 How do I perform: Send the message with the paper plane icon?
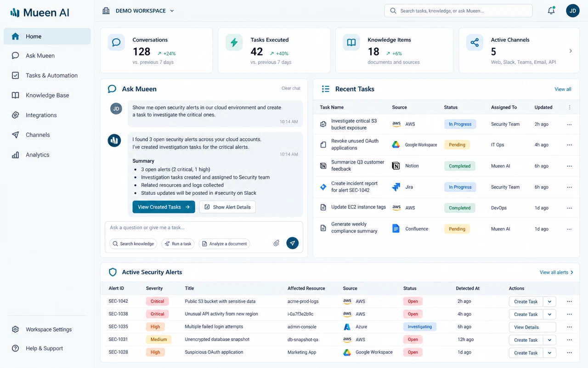[292, 243]
